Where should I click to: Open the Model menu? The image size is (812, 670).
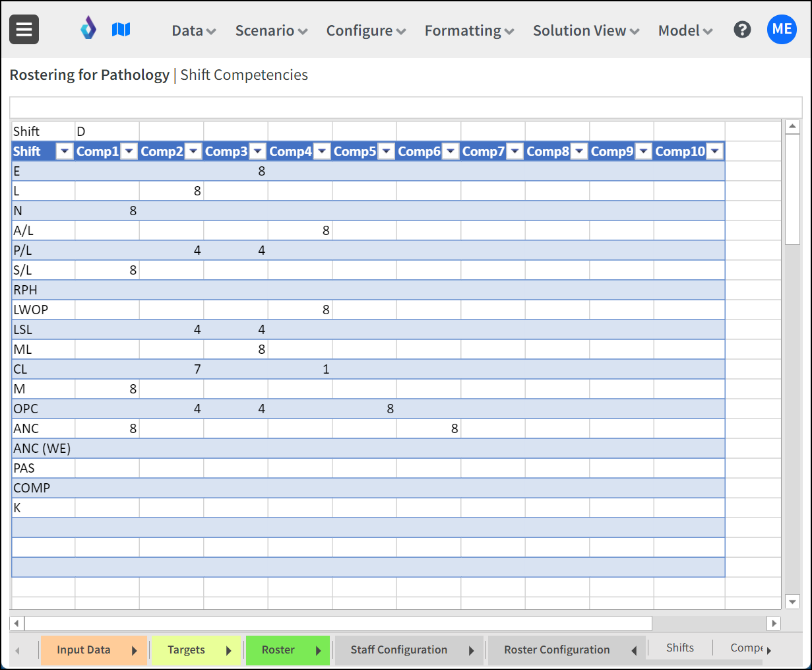tap(685, 30)
